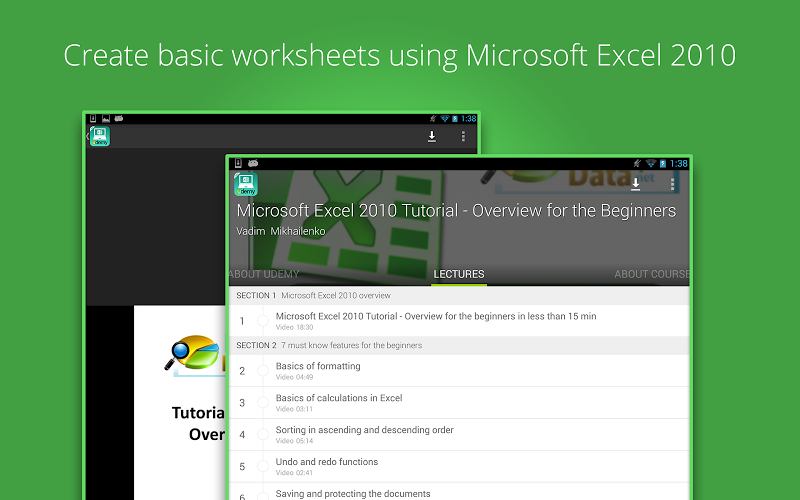Image resolution: width=800 pixels, height=500 pixels.
Task: Tap Video 02:41 duration text
Action: [x=294, y=473]
